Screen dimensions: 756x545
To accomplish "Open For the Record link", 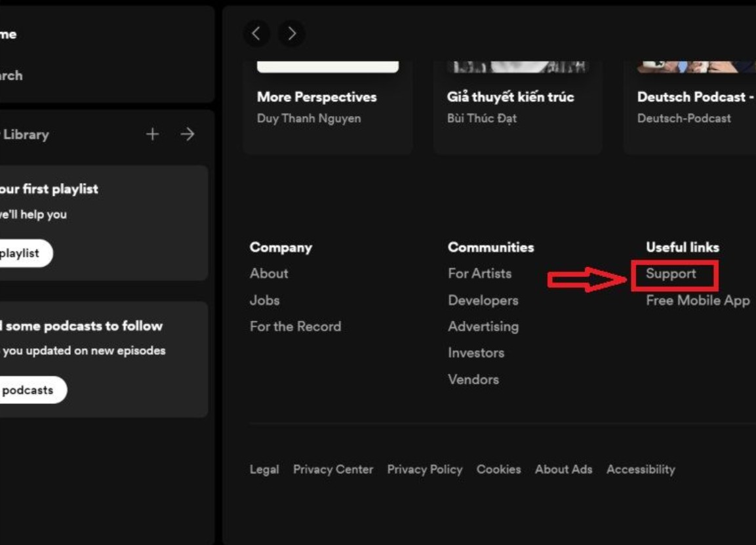I will (295, 327).
